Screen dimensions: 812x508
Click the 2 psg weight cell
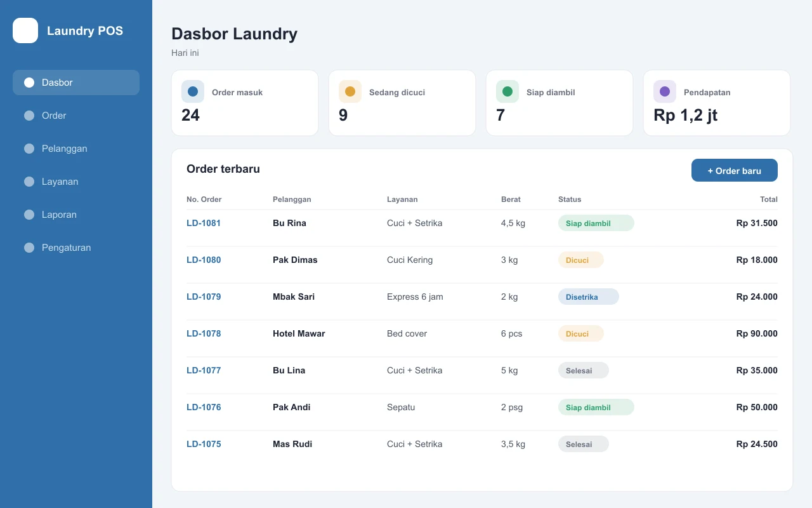512,407
